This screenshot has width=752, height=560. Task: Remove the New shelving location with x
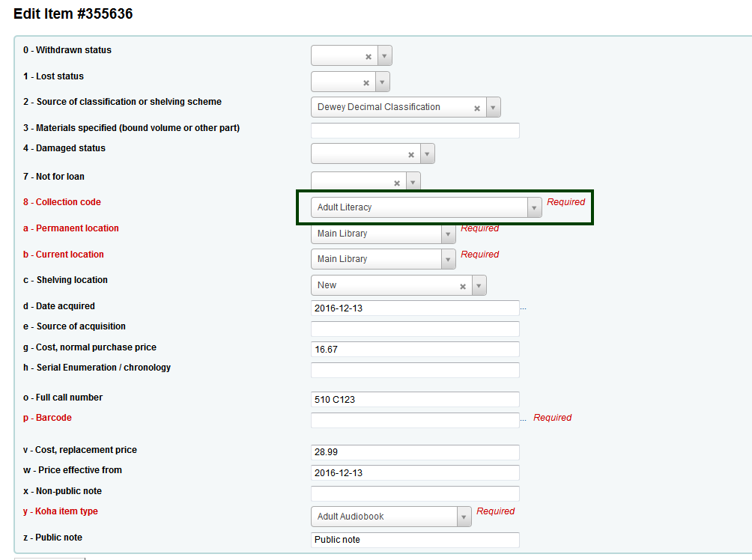pos(463,286)
